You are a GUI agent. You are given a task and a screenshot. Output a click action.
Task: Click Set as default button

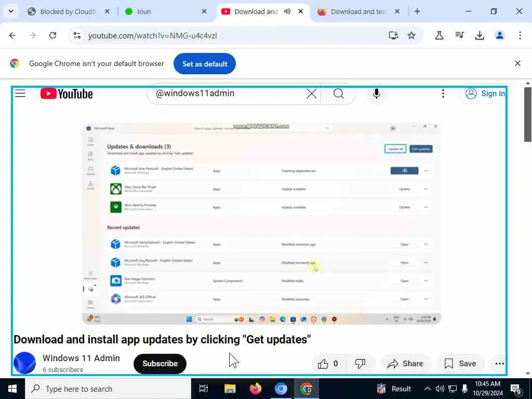point(205,64)
